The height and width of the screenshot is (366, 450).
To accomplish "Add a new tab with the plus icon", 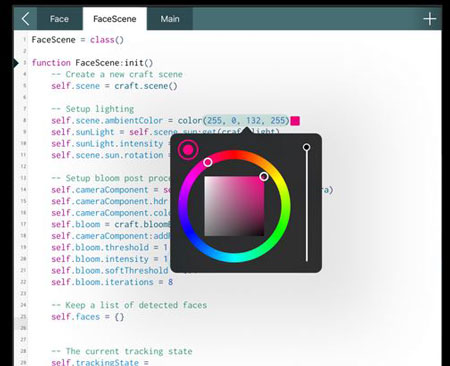I will (430, 19).
